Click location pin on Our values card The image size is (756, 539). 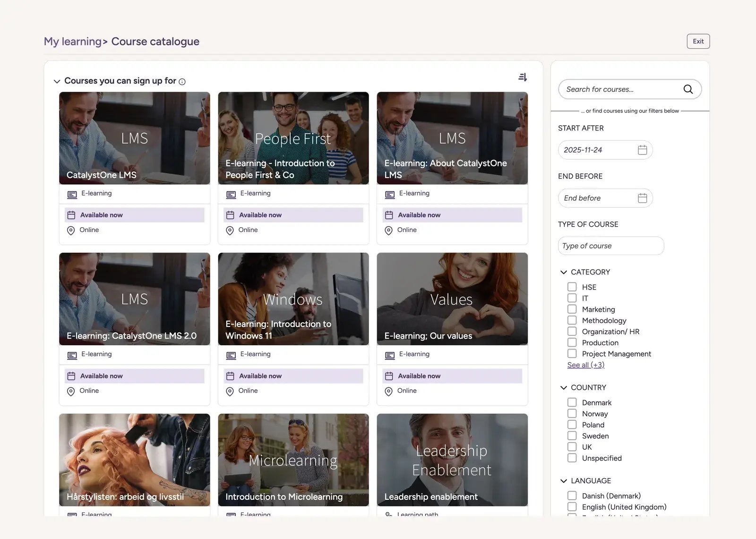(x=388, y=392)
